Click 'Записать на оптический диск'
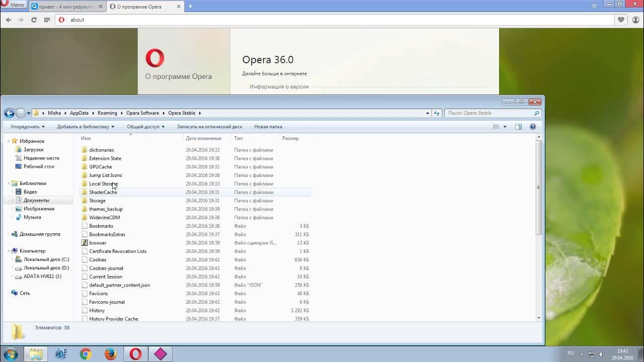Screen dimensions: 644x362 click(x=209, y=127)
